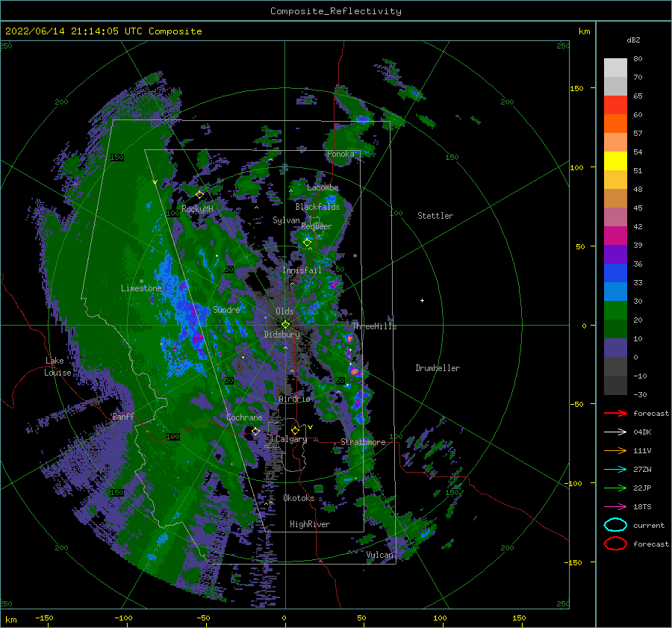Select the cyan 27ZW arrow symbol

click(615, 470)
